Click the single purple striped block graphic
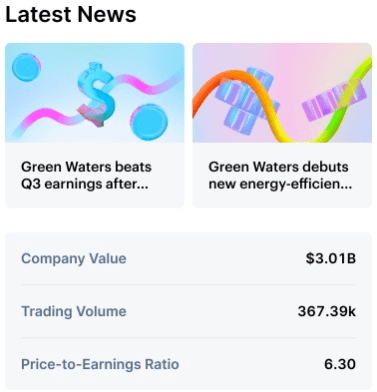 334,100
